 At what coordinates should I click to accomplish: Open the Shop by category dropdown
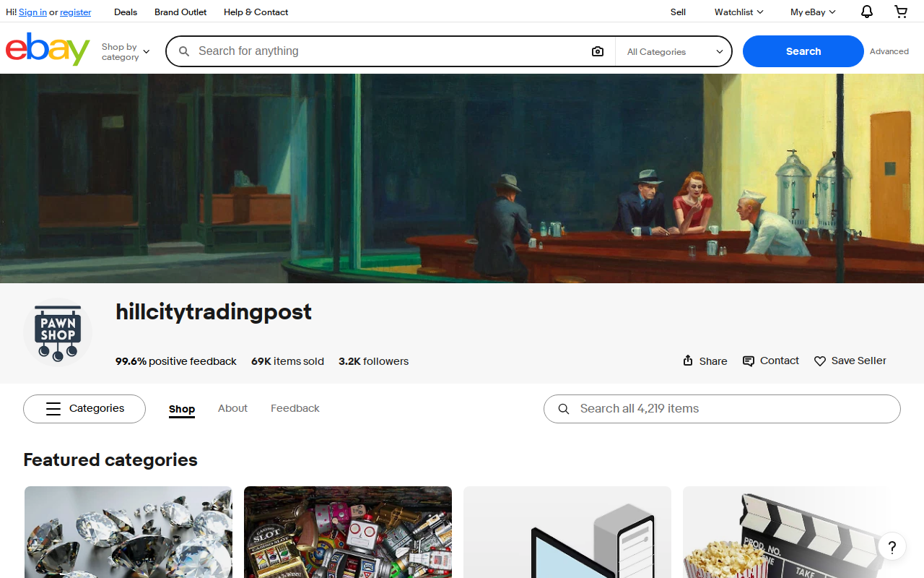pyautogui.click(x=126, y=51)
